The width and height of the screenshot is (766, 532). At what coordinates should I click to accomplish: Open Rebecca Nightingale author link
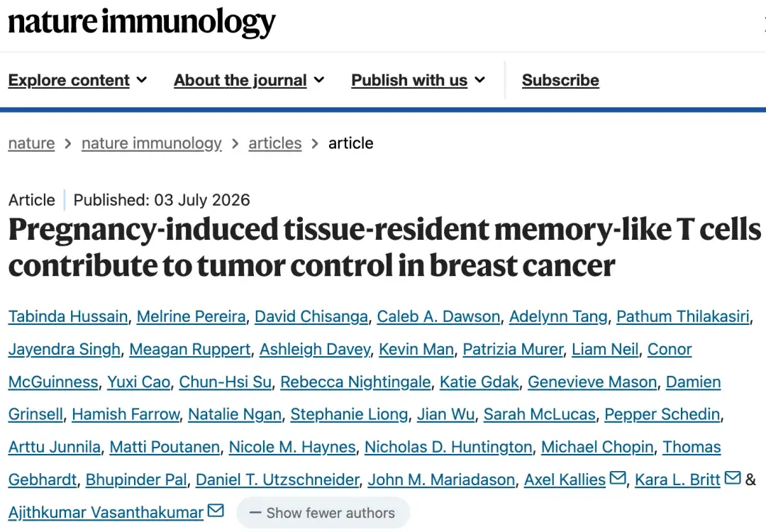(x=355, y=382)
